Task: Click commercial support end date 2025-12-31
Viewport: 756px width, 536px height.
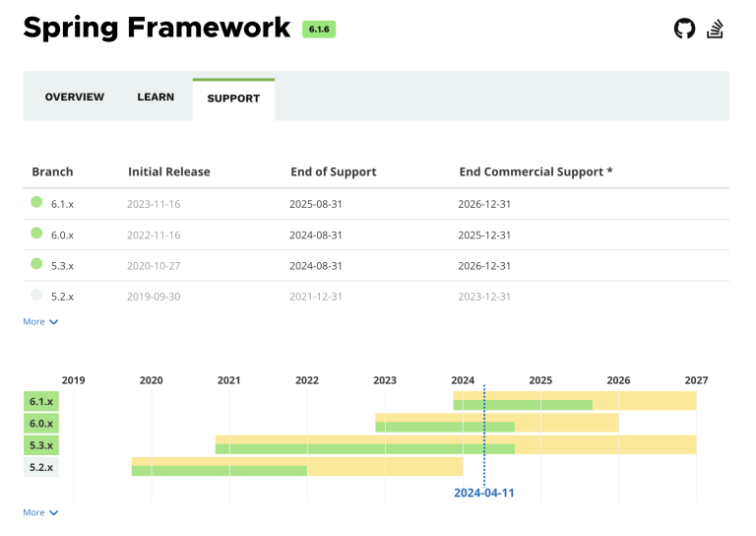Action: (x=484, y=234)
